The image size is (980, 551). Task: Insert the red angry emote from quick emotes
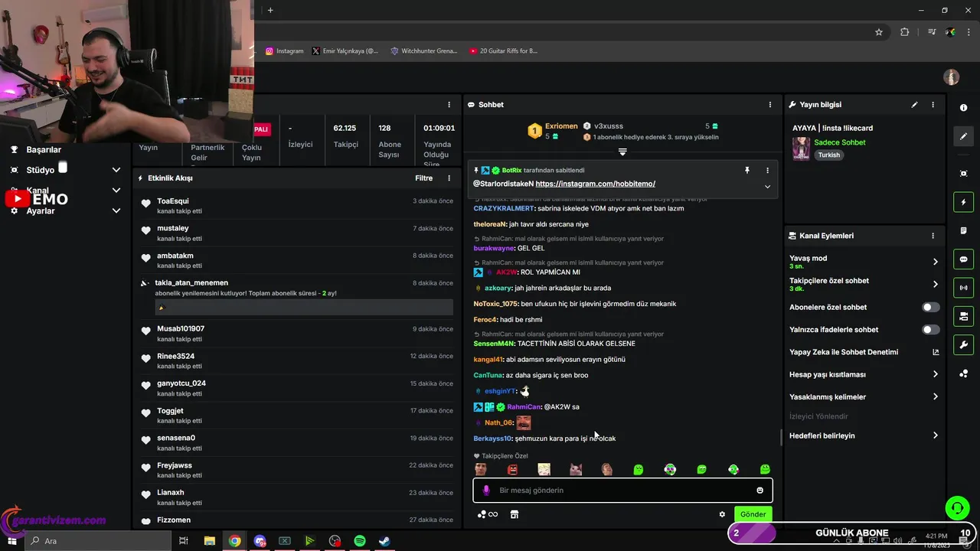[x=512, y=469]
